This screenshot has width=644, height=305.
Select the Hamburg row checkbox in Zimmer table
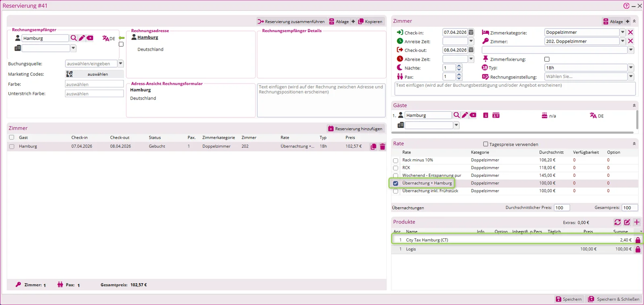pyautogui.click(x=12, y=147)
